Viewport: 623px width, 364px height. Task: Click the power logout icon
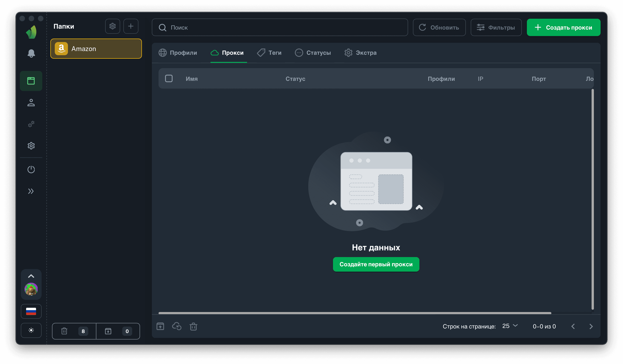coord(31,170)
